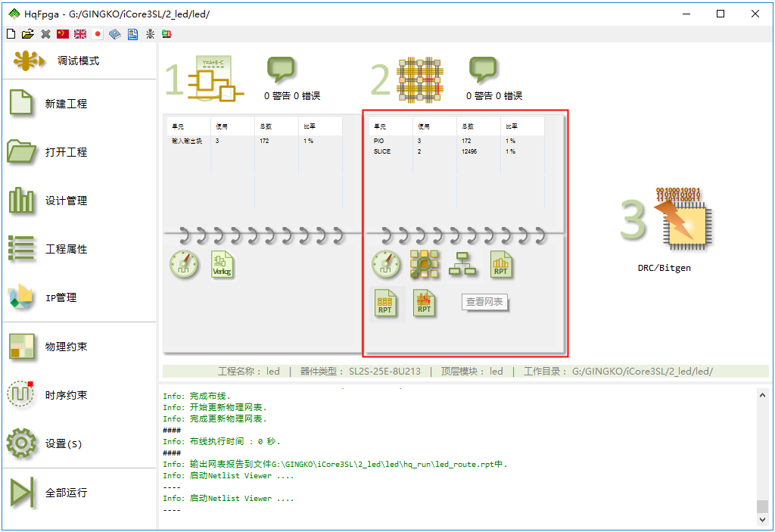Click the download icon in top toolbar
Screen dimensions: 775x532
point(167,34)
